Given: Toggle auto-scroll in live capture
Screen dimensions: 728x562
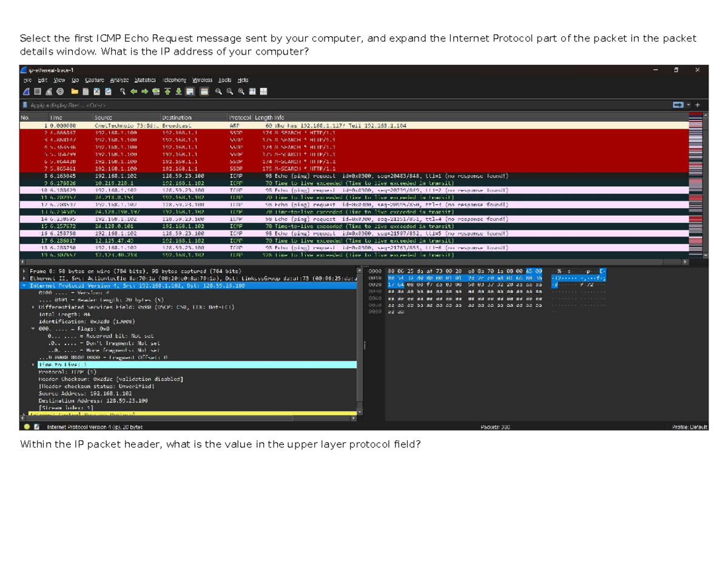Looking at the screenshot, I should point(189,91).
